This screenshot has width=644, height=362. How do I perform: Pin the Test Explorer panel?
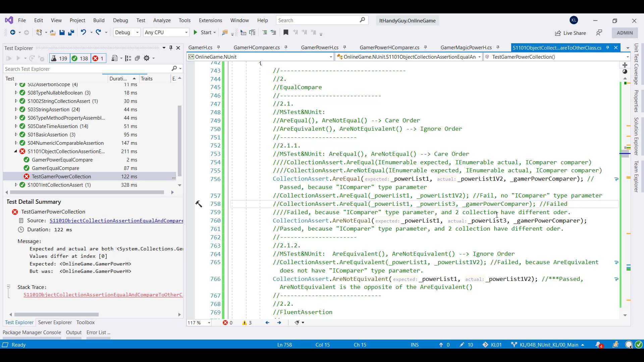tap(171, 48)
